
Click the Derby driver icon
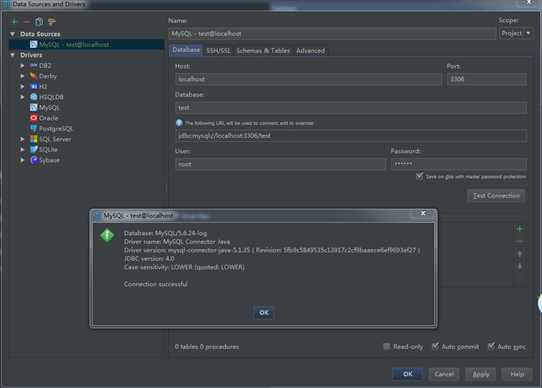pos(34,76)
